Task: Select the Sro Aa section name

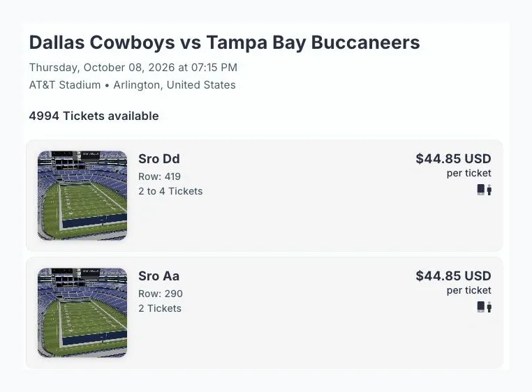Action: [x=158, y=276]
